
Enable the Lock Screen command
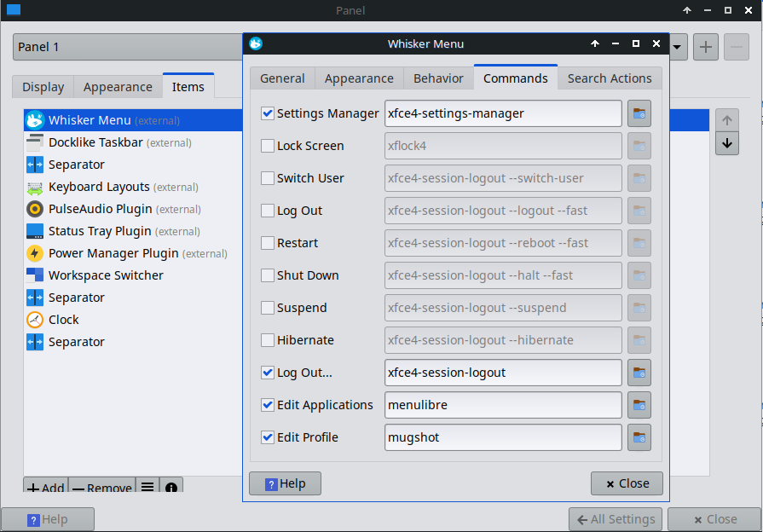click(x=268, y=146)
